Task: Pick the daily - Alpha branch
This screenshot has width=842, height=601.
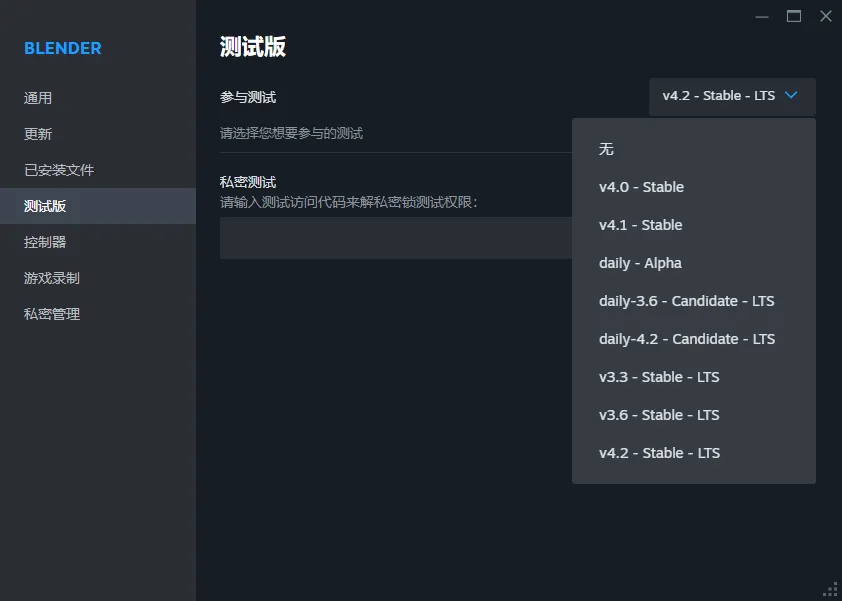Action: coord(640,262)
